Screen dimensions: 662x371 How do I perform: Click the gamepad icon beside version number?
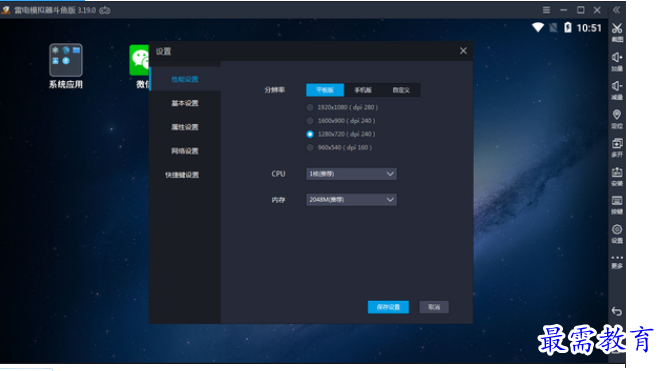[105, 10]
